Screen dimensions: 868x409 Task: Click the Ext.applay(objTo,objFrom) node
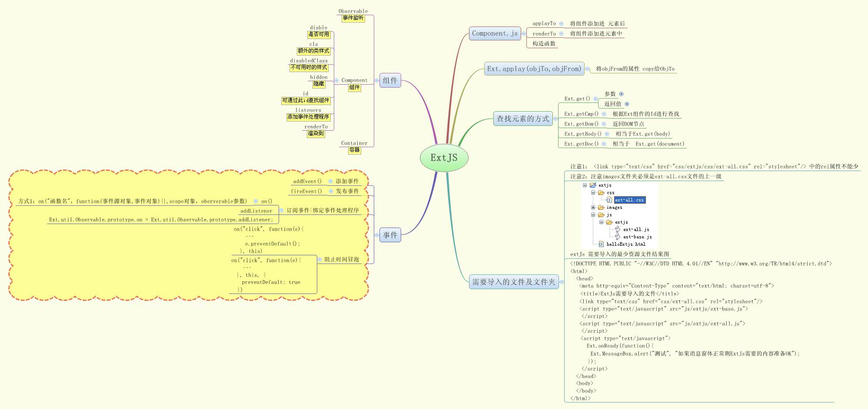(x=534, y=69)
